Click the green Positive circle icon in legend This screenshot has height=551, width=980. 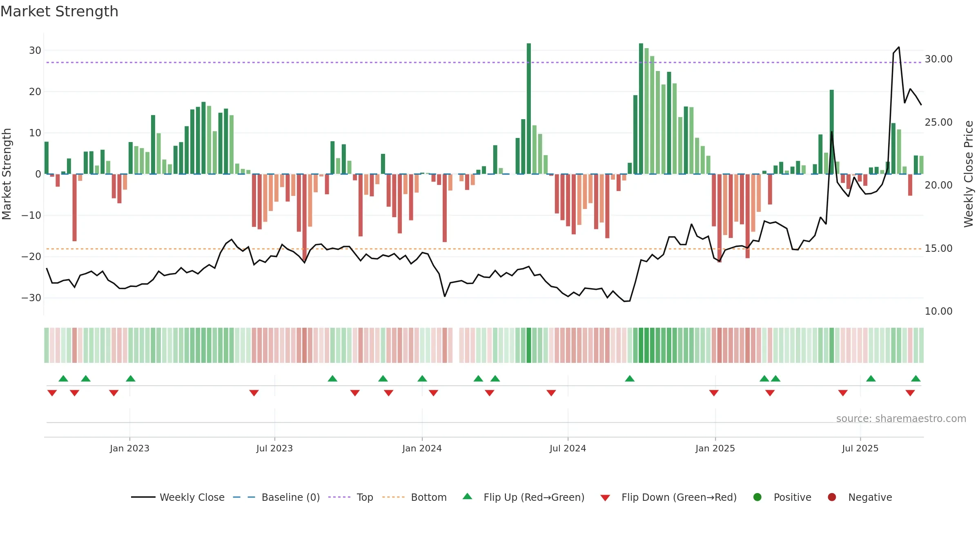click(x=757, y=497)
